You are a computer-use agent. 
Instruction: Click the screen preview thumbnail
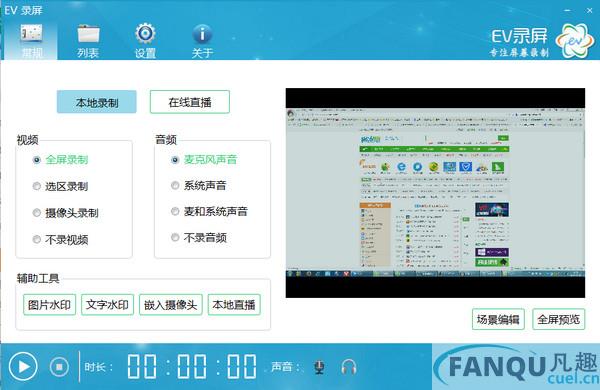[435, 193]
